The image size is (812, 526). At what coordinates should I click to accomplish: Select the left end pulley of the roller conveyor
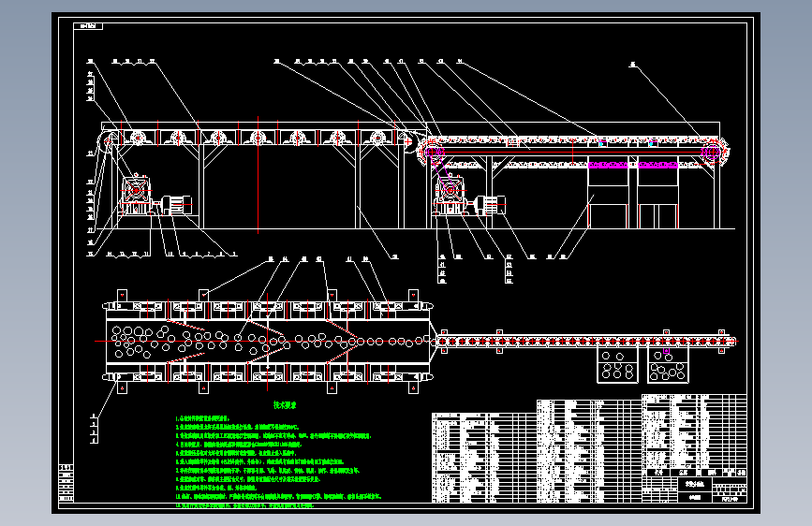pos(108,142)
